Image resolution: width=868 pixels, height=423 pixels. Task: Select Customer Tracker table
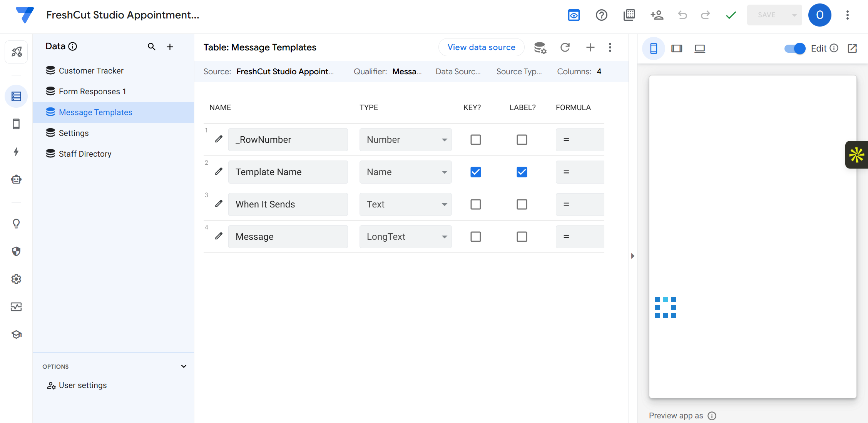tap(114, 71)
